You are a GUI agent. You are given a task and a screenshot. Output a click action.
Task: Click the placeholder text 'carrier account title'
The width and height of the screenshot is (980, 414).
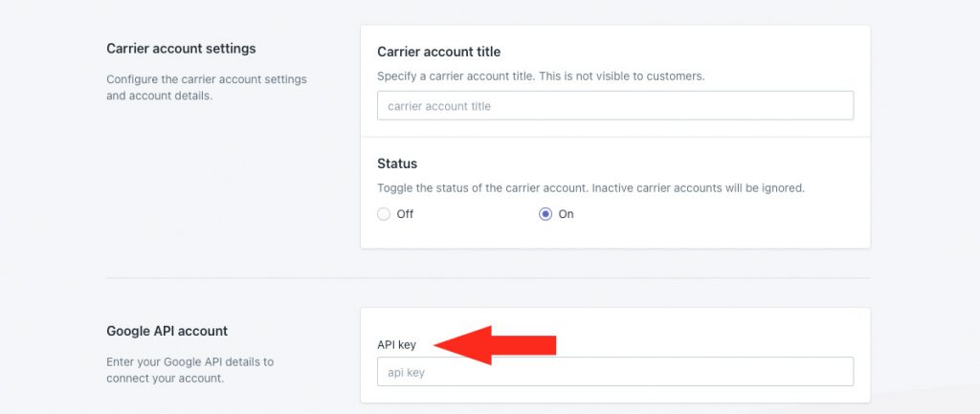click(438, 106)
